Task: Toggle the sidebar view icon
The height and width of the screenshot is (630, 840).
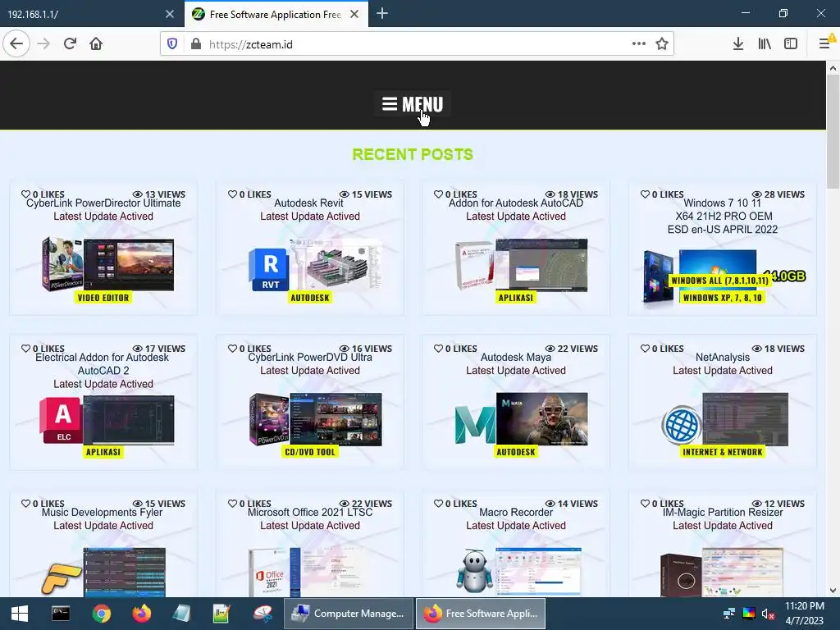Action: [x=791, y=44]
